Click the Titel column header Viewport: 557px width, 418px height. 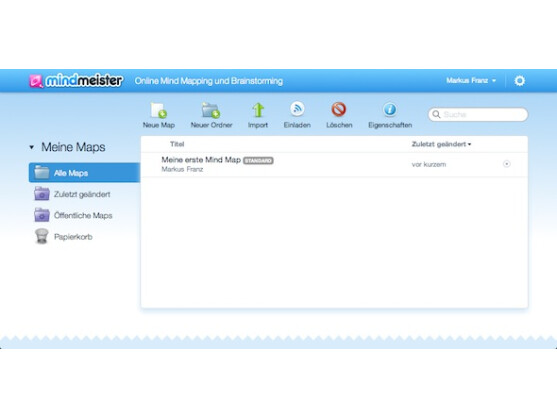pos(177,144)
